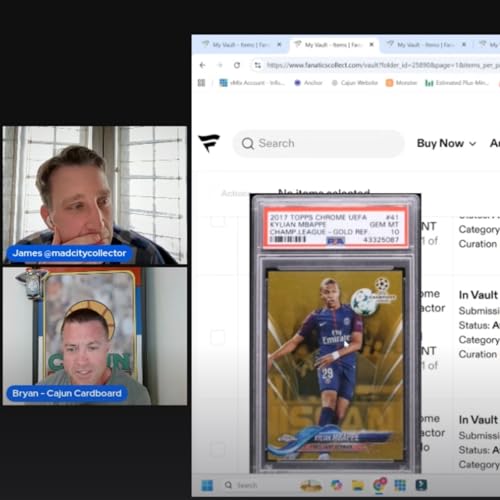Open the apps grid icon in bookmarks bar
The height and width of the screenshot is (500, 500).
201,83
